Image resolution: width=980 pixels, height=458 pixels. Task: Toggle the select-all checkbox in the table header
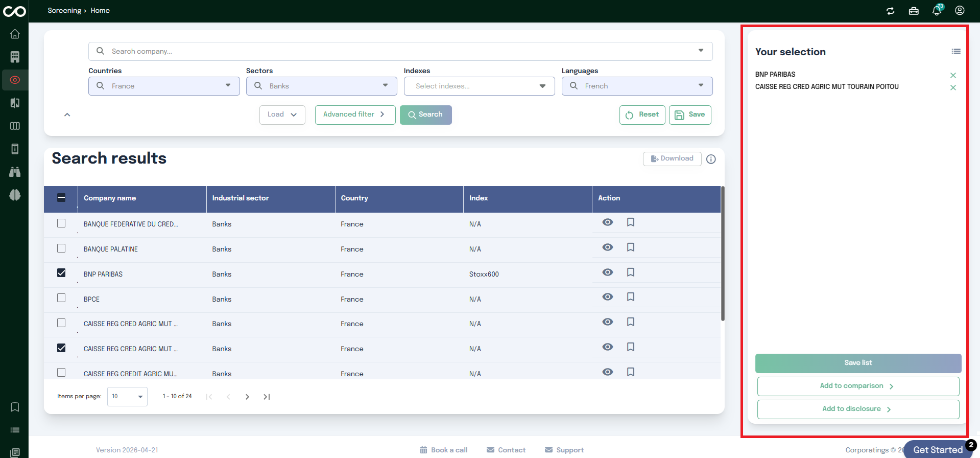[x=61, y=198]
